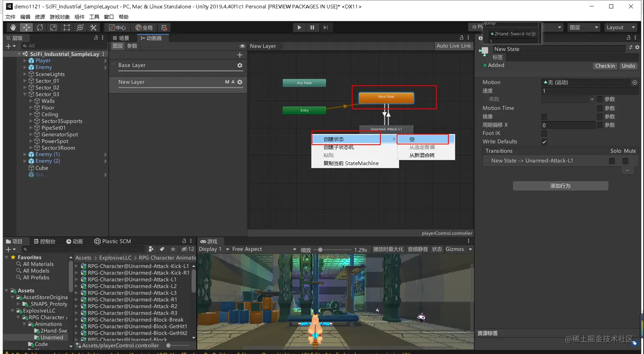Toggle Auto Live Link

(454, 46)
